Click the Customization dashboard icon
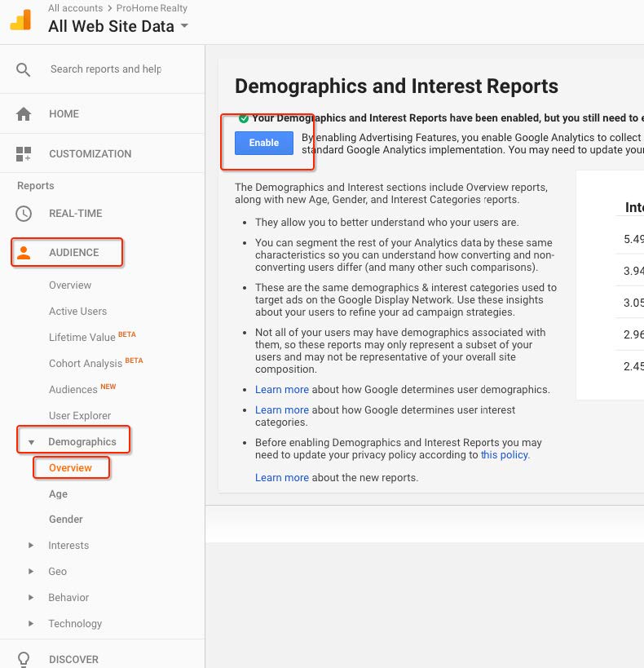Image resolution: width=644 pixels, height=668 pixels. tap(24, 154)
